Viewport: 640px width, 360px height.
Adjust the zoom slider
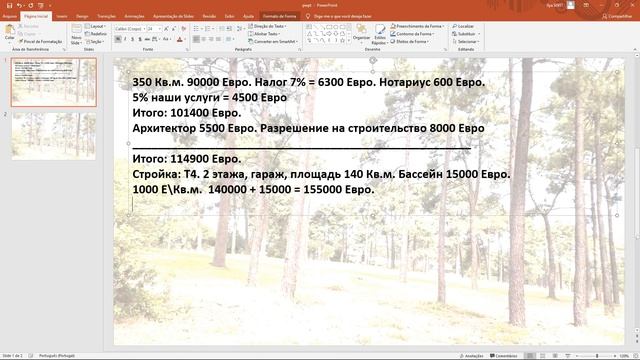[x=597, y=356]
